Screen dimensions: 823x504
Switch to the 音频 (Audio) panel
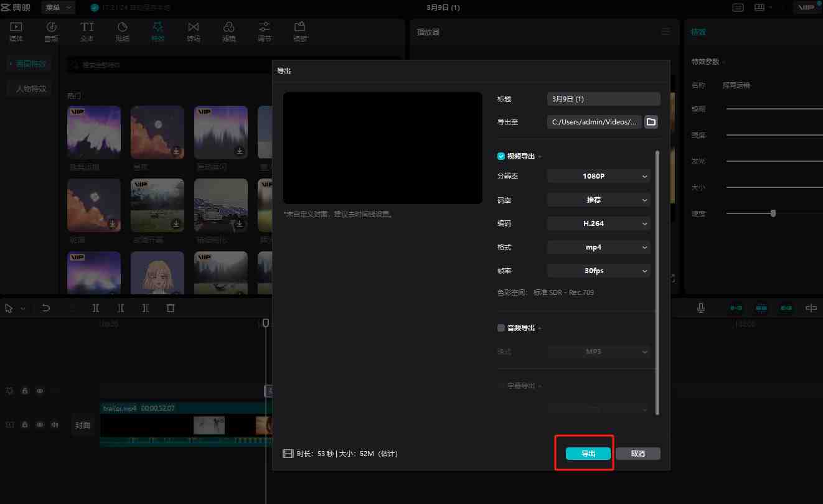coord(51,31)
